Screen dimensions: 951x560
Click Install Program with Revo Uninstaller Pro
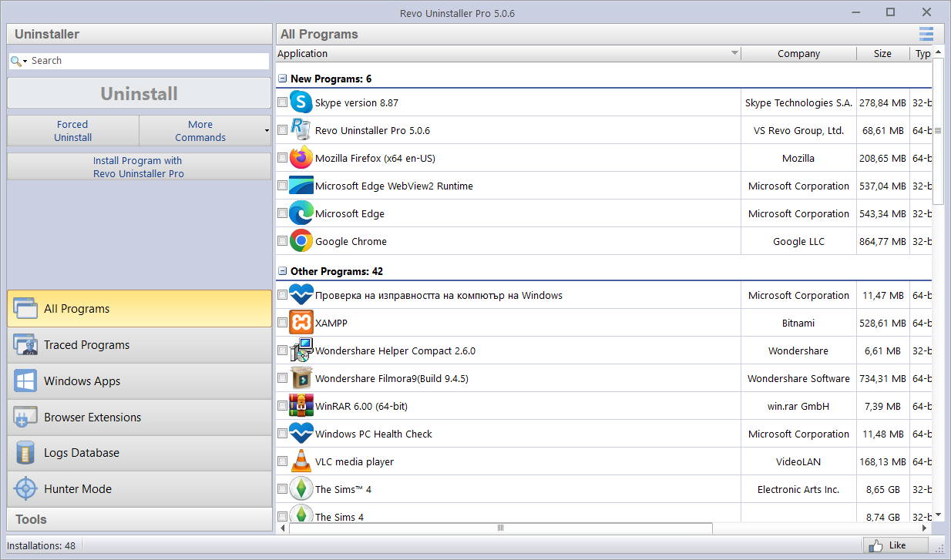(139, 167)
